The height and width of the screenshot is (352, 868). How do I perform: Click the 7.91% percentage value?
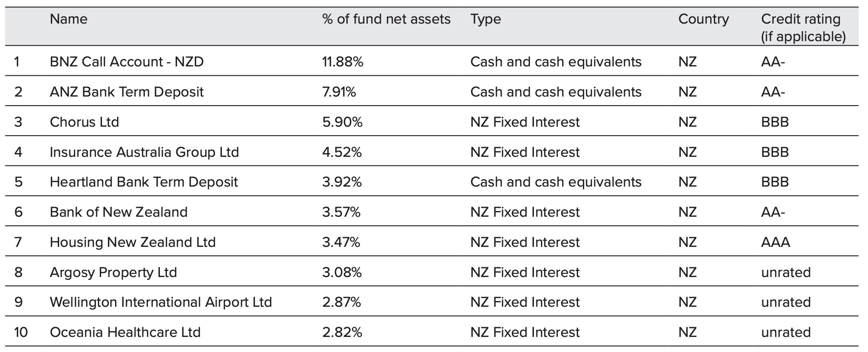[x=339, y=92]
